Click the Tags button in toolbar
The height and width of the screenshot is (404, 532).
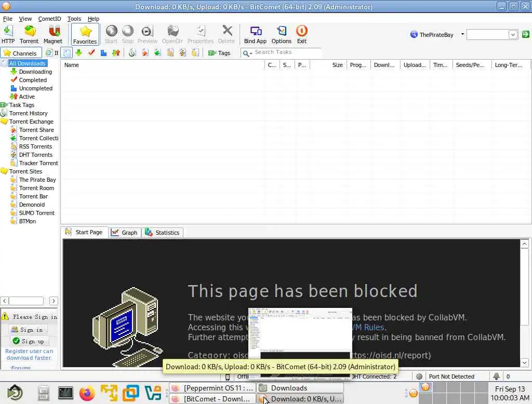point(220,53)
